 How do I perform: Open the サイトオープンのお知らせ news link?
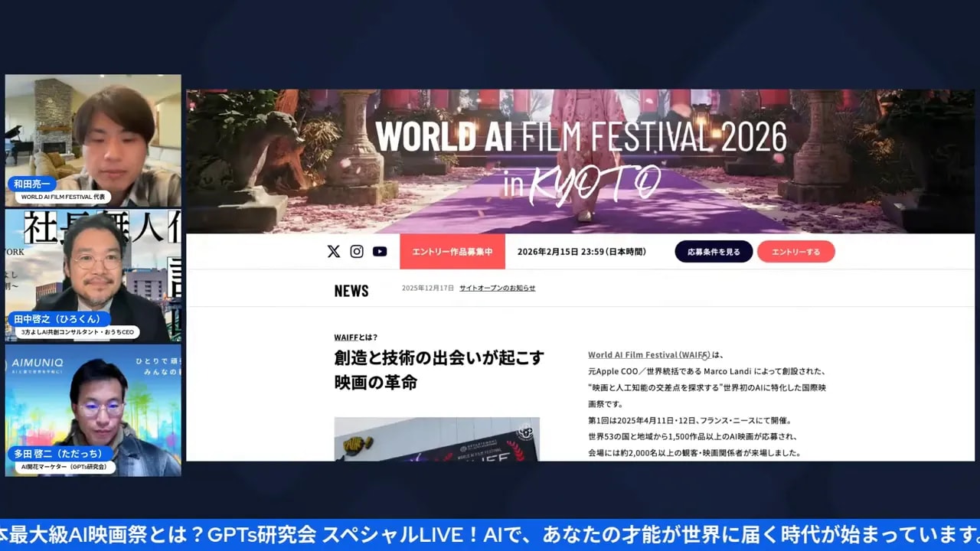497,287
